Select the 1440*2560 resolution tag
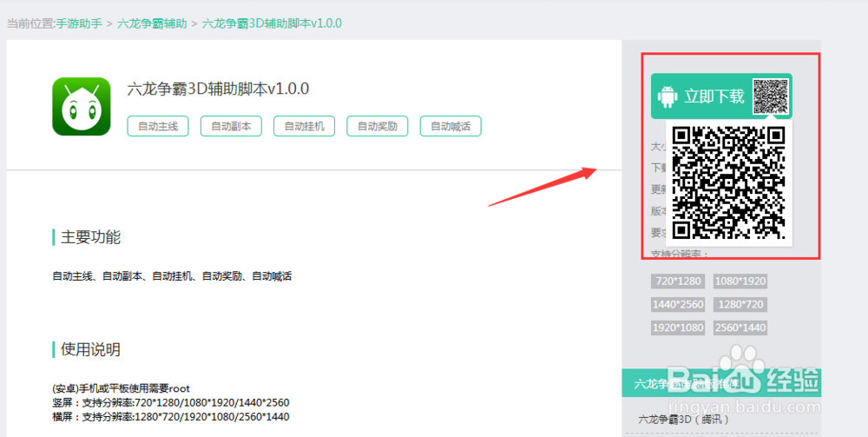868x437 pixels. [x=678, y=304]
